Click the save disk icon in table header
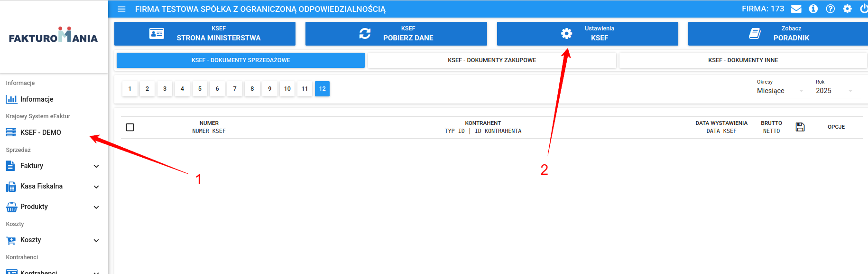The height and width of the screenshot is (274, 868). [800, 127]
